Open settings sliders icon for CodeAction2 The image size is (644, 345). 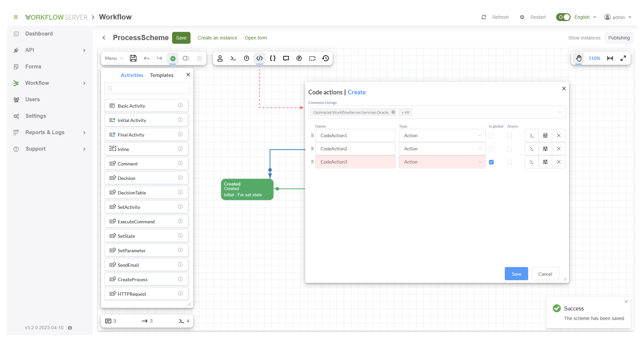tap(545, 149)
